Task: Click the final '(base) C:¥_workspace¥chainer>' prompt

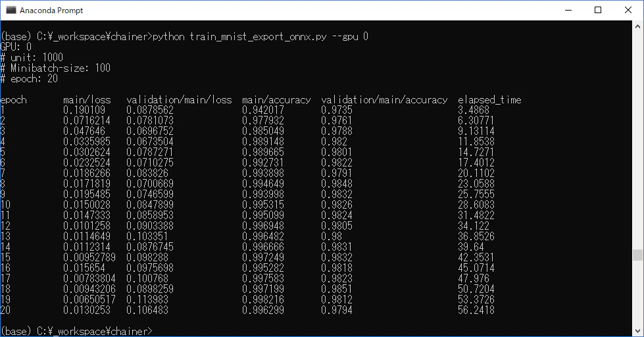Action: (76, 331)
